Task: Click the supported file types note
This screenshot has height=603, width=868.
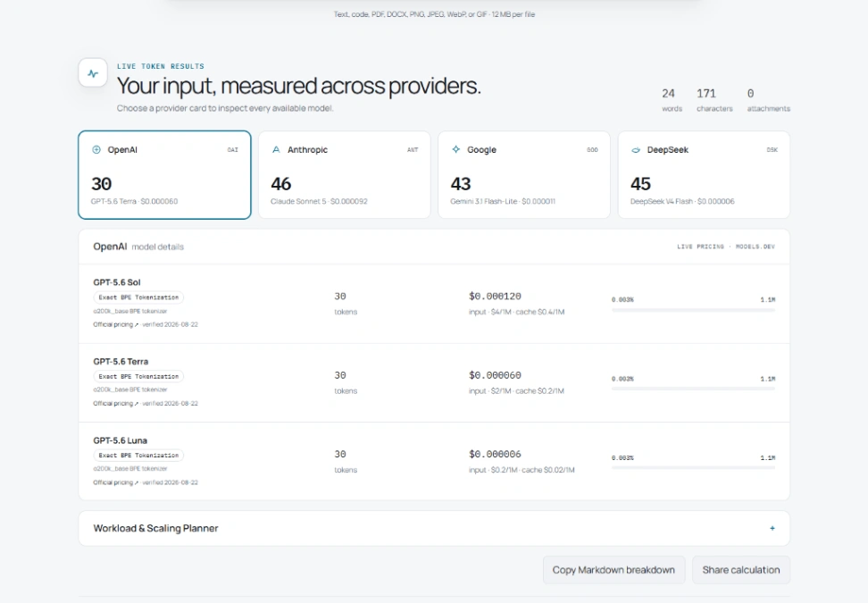Action: coord(434,14)
